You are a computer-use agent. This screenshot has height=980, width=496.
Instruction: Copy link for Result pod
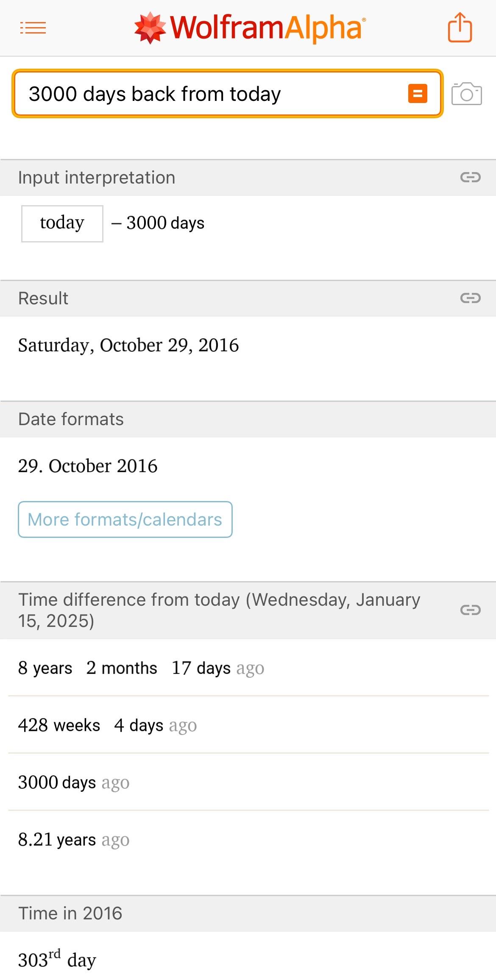(470, 298)
